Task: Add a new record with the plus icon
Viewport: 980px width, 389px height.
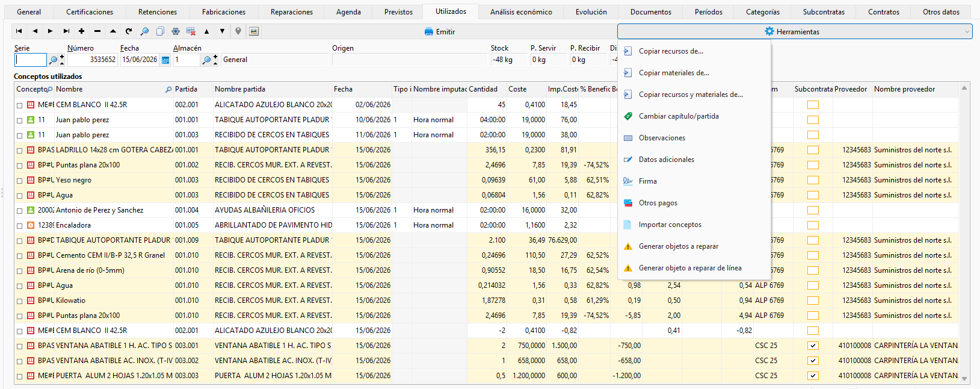Action: click(81, 31)
